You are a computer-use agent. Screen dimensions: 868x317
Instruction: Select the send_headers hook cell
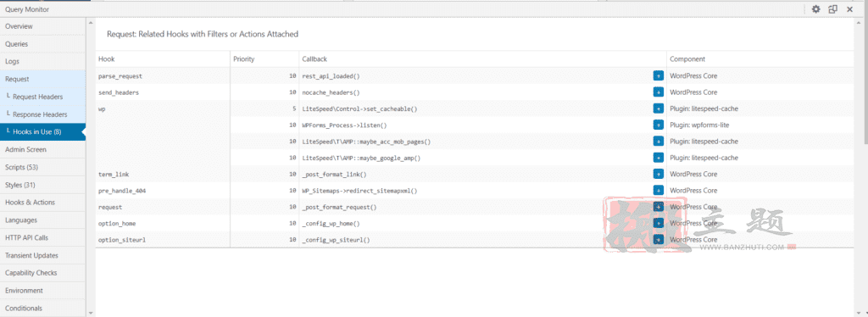163,92
